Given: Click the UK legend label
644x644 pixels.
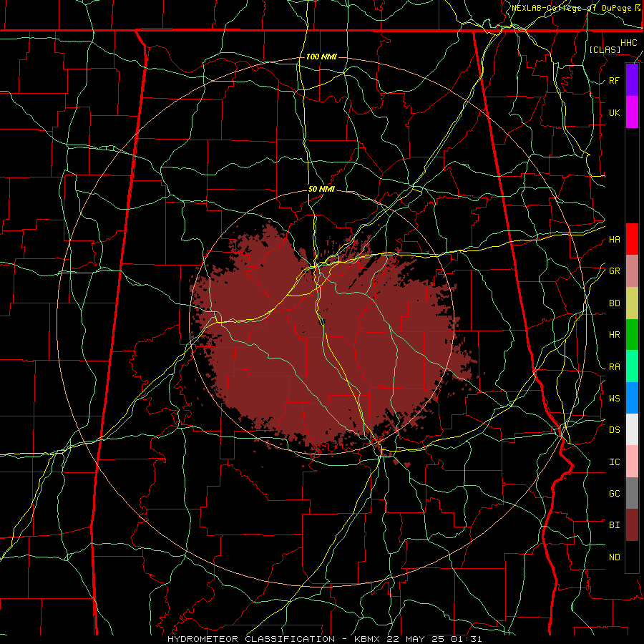Looking at the screenshot, I should (x=614, y=112).
